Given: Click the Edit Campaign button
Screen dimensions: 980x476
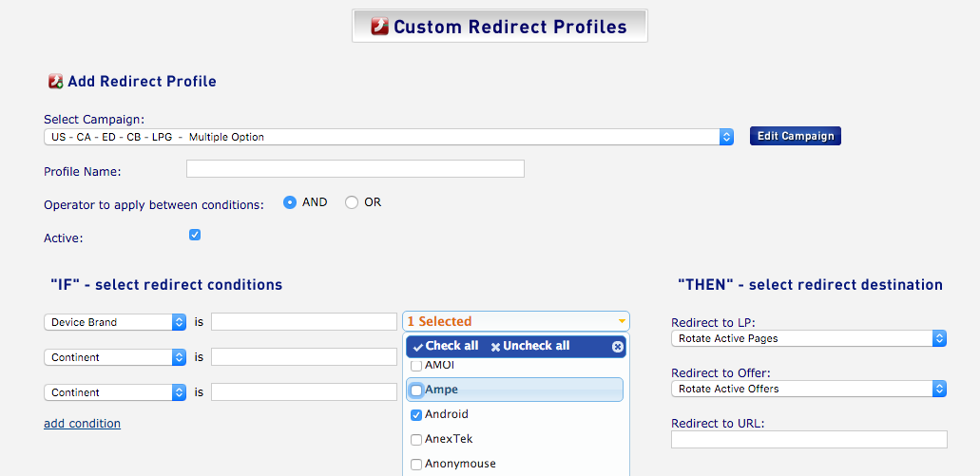Looking at the screenshot, I should pos(796,136).
